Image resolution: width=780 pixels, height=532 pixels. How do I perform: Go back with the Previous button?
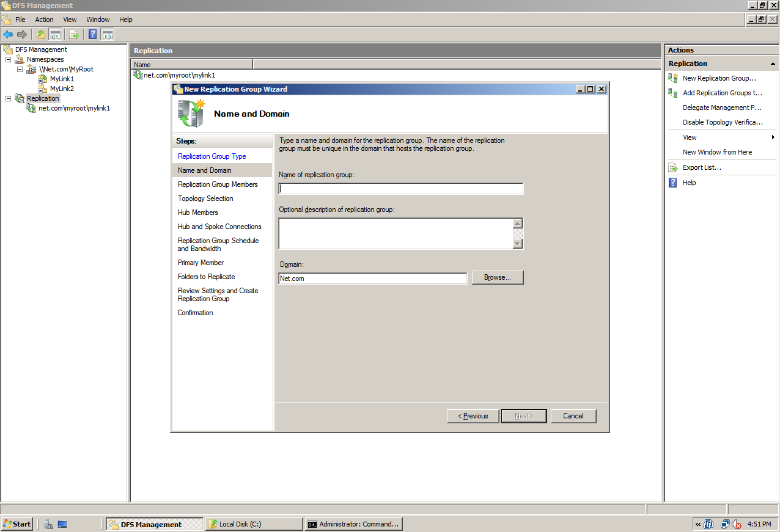point(472,415)
